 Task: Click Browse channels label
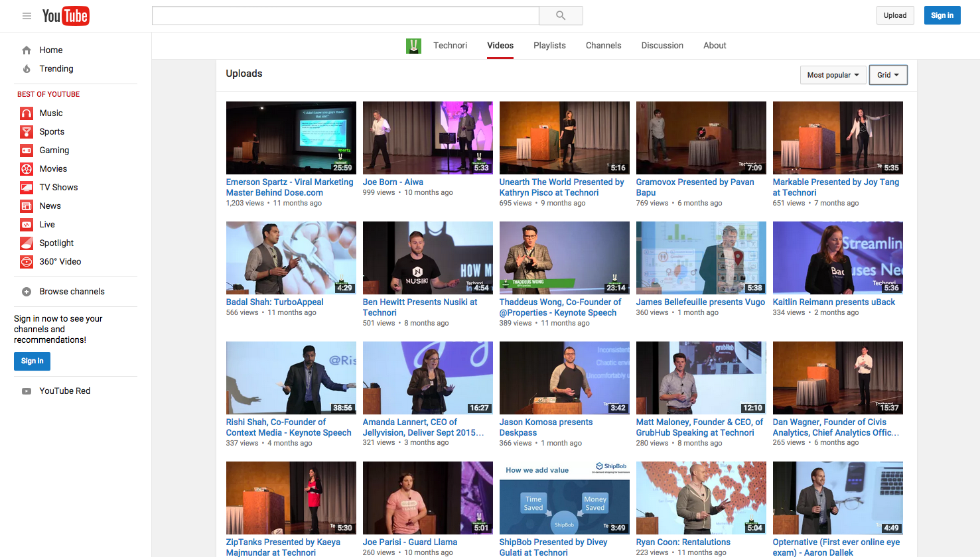point(72,292)
